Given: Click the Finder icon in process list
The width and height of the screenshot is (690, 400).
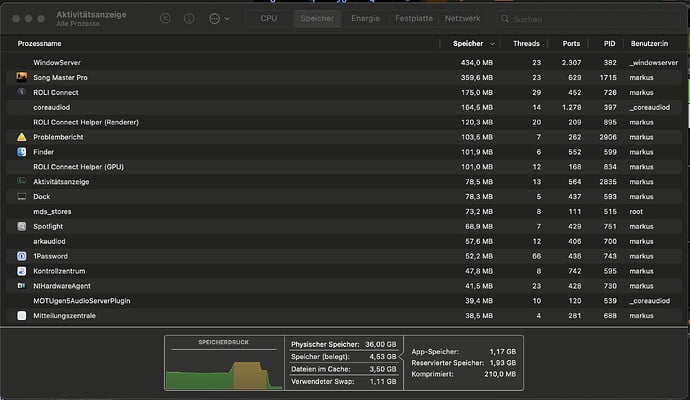Looking at the screenshot, I should point(22,152).
